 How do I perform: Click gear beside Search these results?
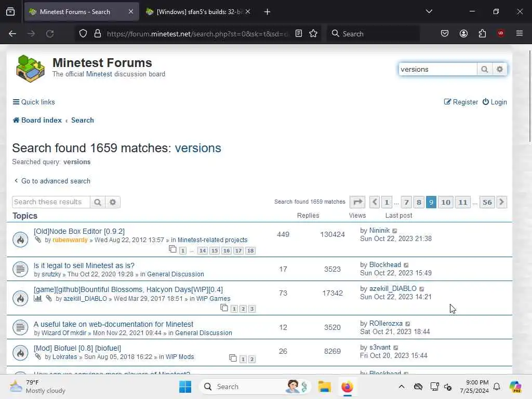113,202
